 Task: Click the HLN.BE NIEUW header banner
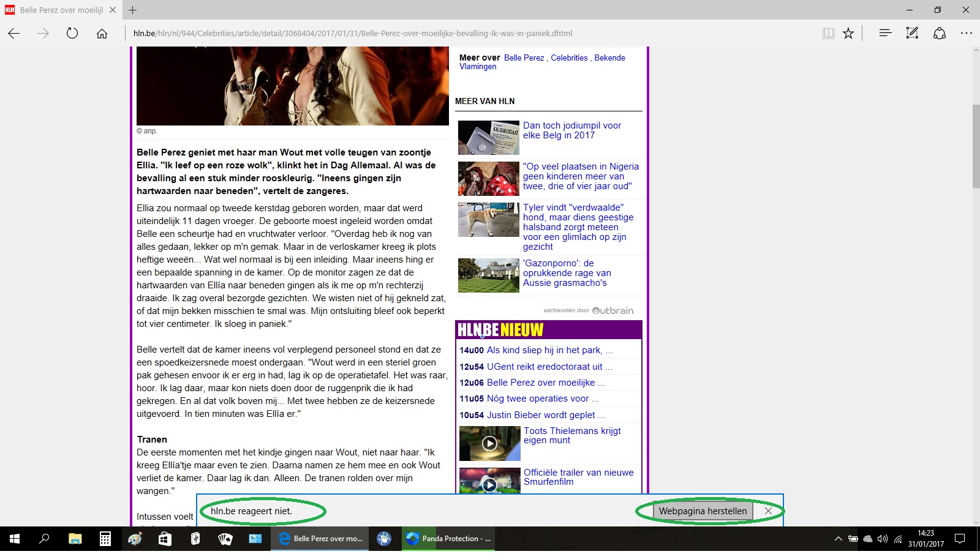(x=549, y=330)
